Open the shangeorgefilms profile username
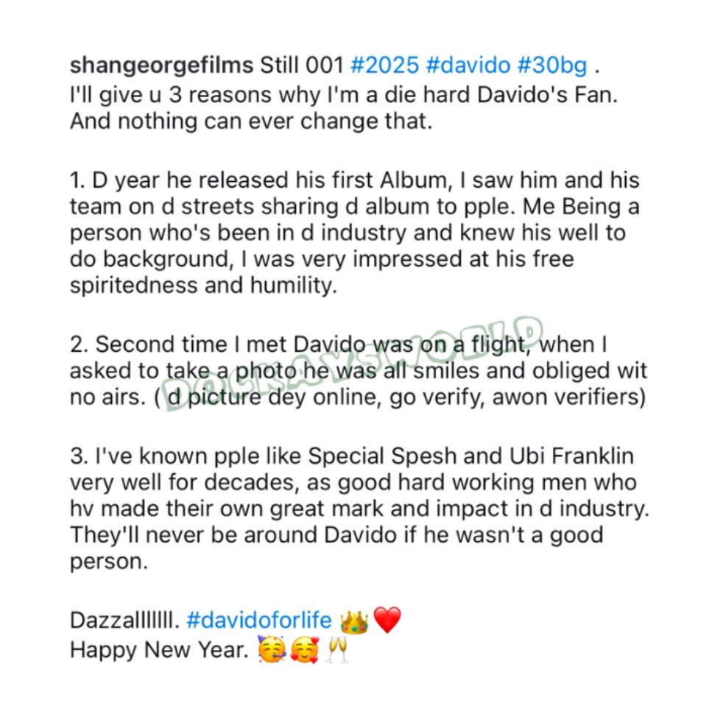712x728 pixels. 162,66
